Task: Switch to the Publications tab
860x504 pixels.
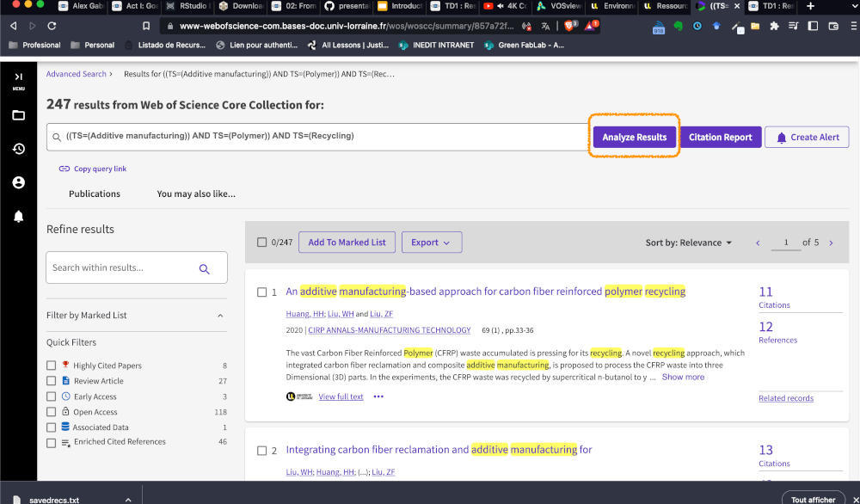Action: (x=95, y=194)
